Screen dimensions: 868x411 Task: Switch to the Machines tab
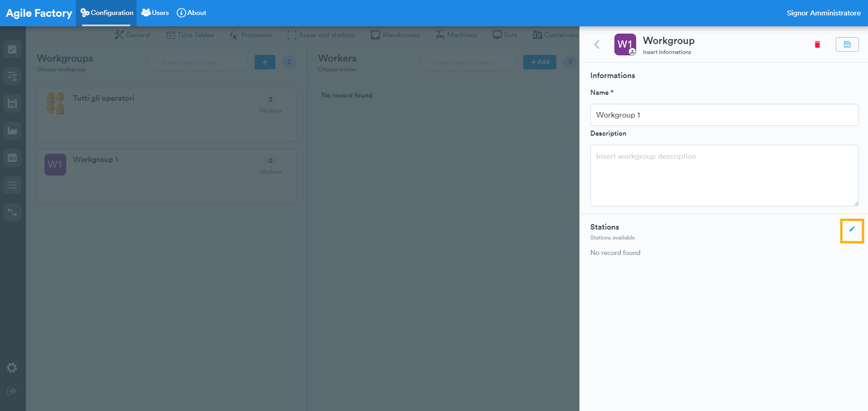point(456,35)
